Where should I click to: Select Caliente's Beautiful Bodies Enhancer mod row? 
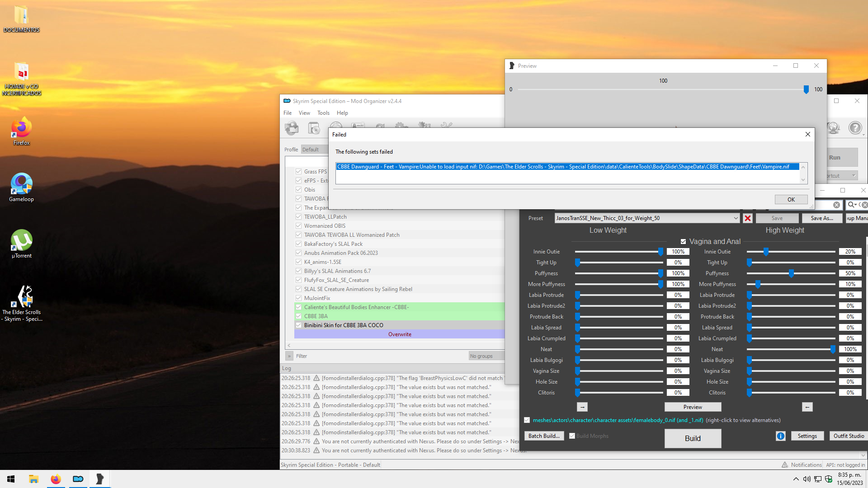(x=400, y=307)
